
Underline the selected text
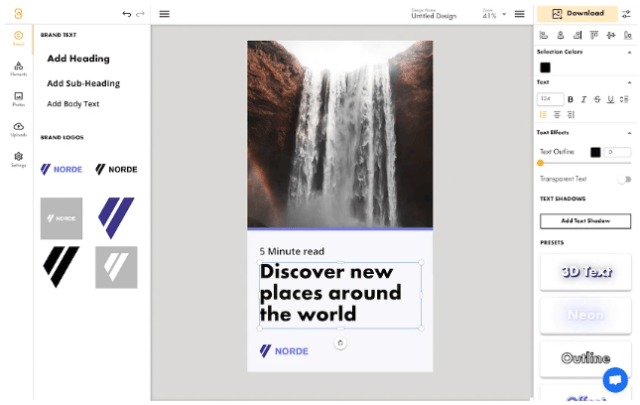click(610, 99)
